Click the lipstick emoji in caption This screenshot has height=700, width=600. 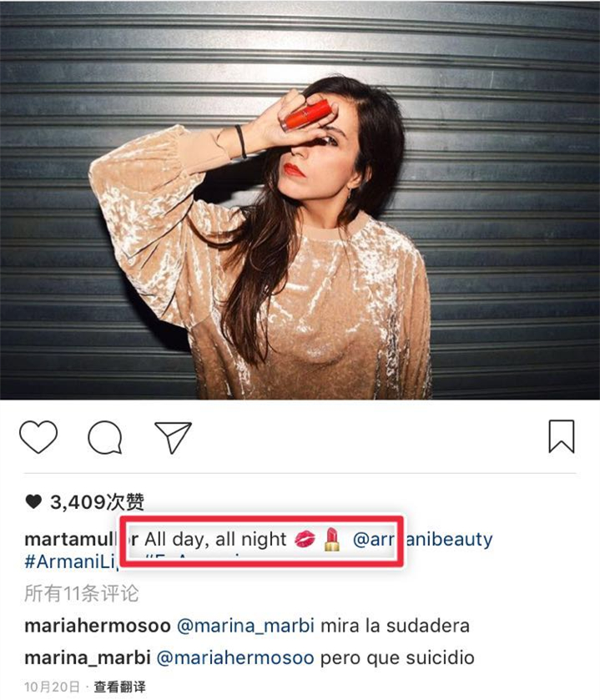pyautogui.click(x=331, y=539)
